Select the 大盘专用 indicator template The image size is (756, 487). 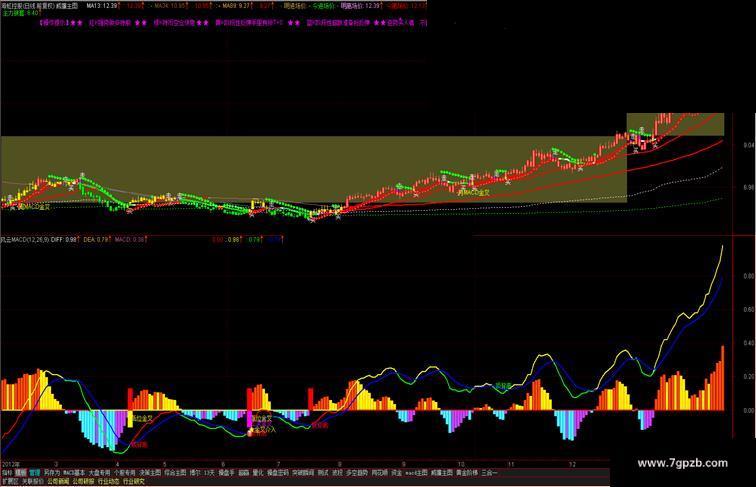coord(99,473)
